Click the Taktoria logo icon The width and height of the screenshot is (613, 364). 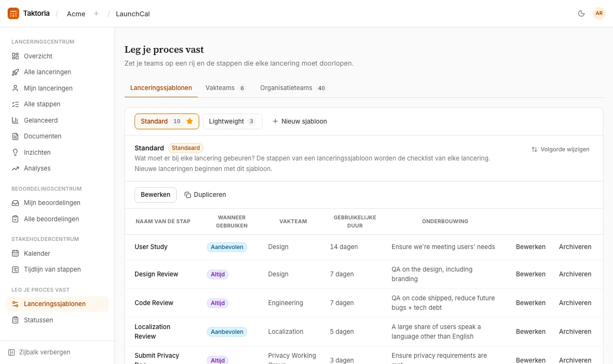[x=13, y=13]
